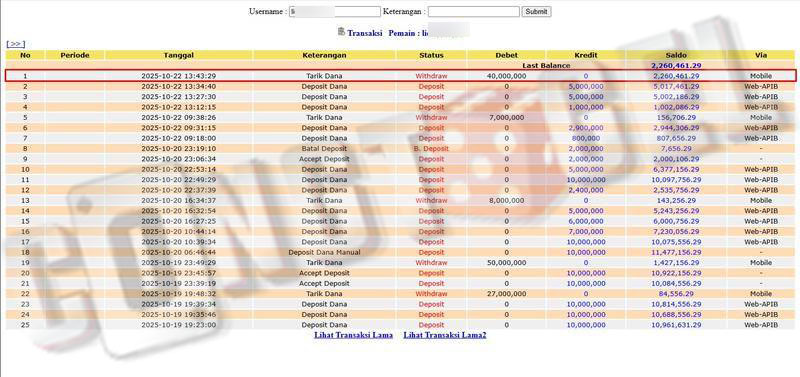Click the Submit button
This screenshot has width=800, height=377.
coord(536,11)
